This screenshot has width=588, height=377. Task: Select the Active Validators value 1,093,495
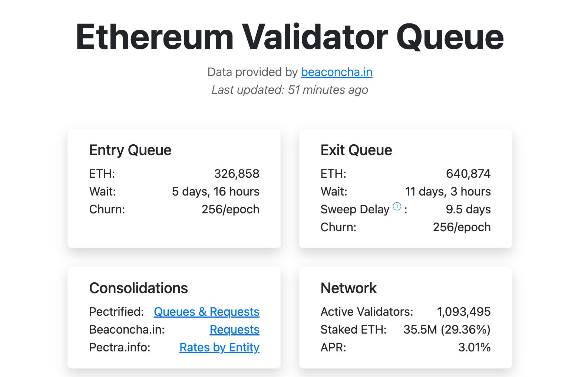click(x=463, y=312)
